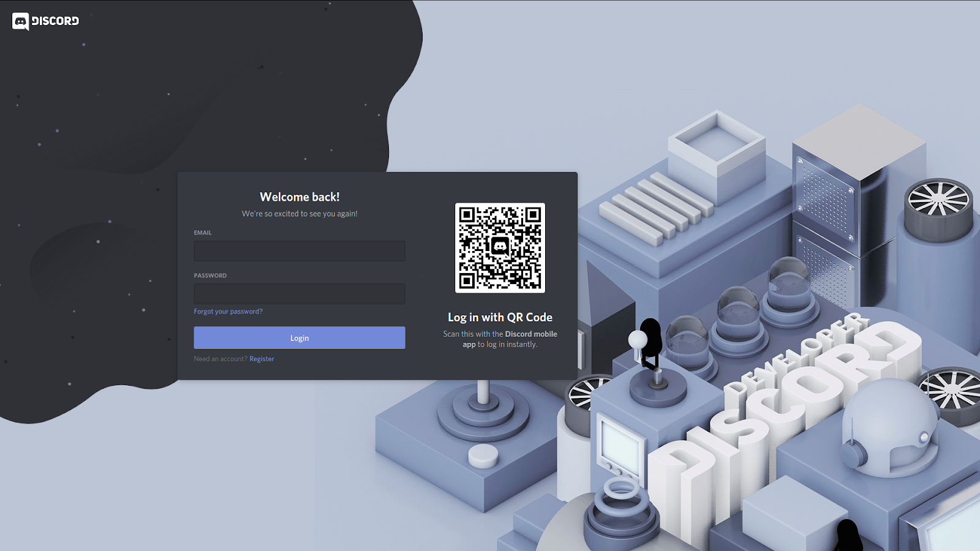
Task: Click the "Need an account?" text
Action: coord(221,359)
